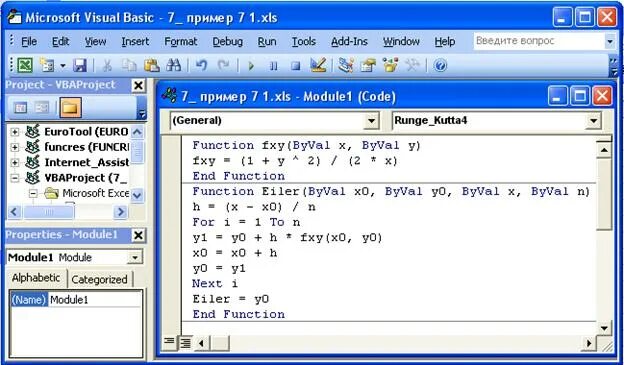This screenshot has width=624, height=365.
Task: Open Properties Window toolbar icon
Action: click(368, 65)
